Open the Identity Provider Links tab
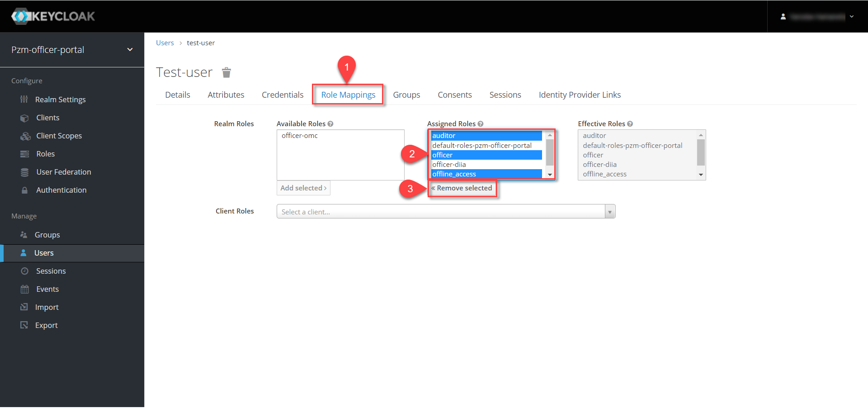Viewport: 868px width, 408px height. (x=580, y=95)
